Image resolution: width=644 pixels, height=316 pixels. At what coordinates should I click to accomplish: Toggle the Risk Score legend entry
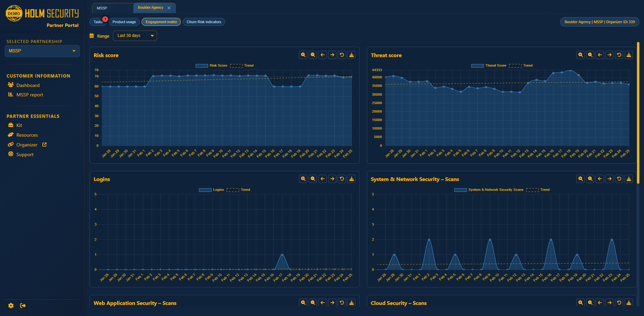tap(211, 65)
